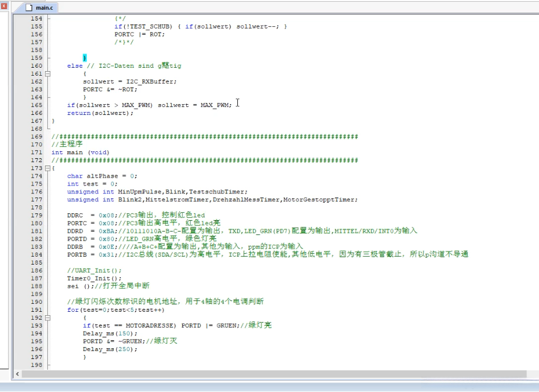This screenshot has width=539, height=392.
Task: Click 'DDRD = 0xBA' on line 181
Action: 92,231
